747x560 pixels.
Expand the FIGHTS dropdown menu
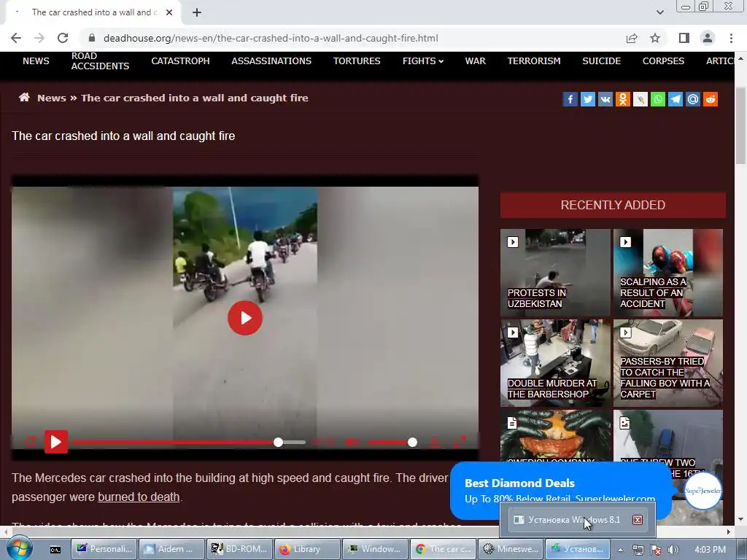pyautogui.click(x=423, y=61)
